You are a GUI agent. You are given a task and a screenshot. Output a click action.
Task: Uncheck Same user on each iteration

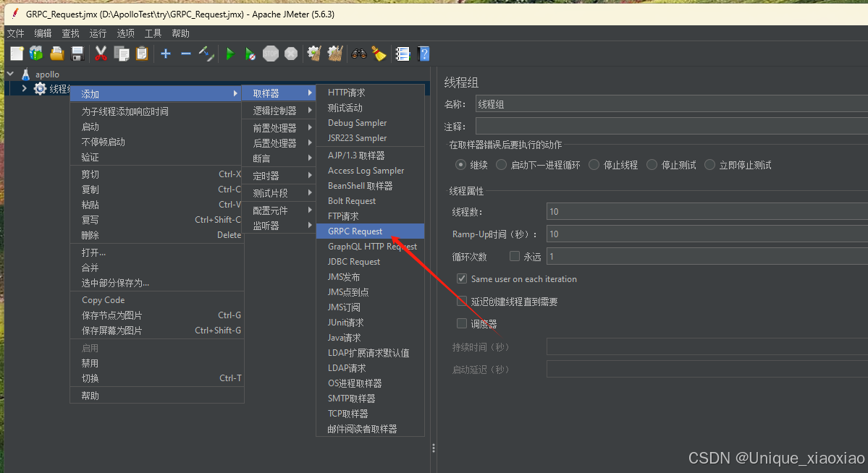click(462, 279)
